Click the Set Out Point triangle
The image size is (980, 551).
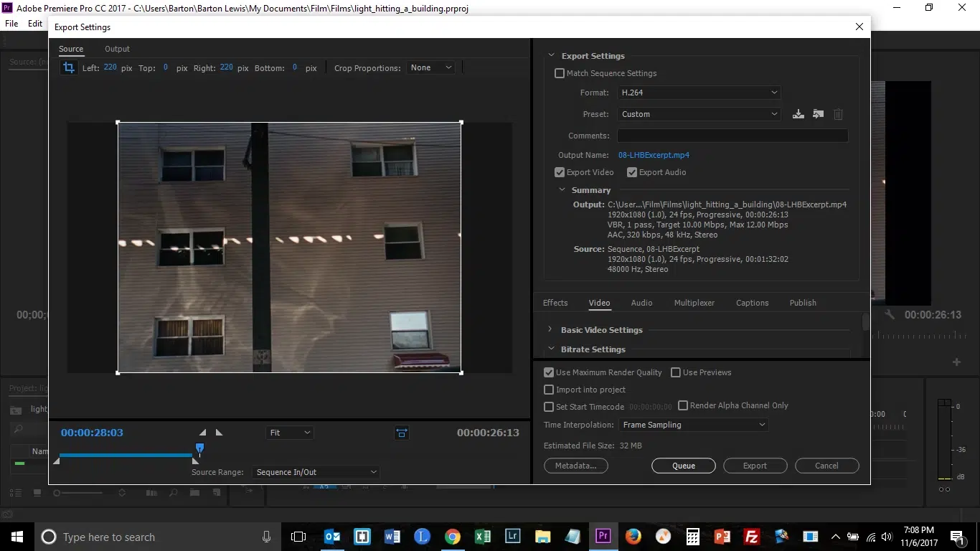tap(220, 433)
